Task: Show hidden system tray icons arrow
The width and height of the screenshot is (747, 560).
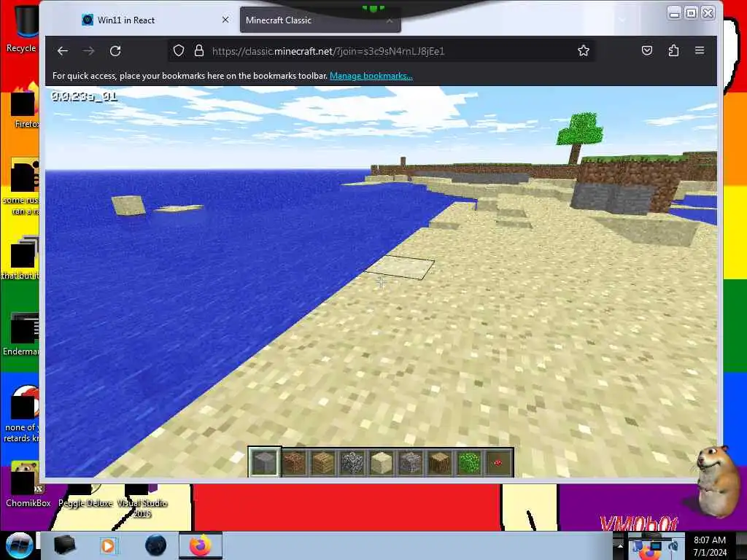Action: (620, 545)
